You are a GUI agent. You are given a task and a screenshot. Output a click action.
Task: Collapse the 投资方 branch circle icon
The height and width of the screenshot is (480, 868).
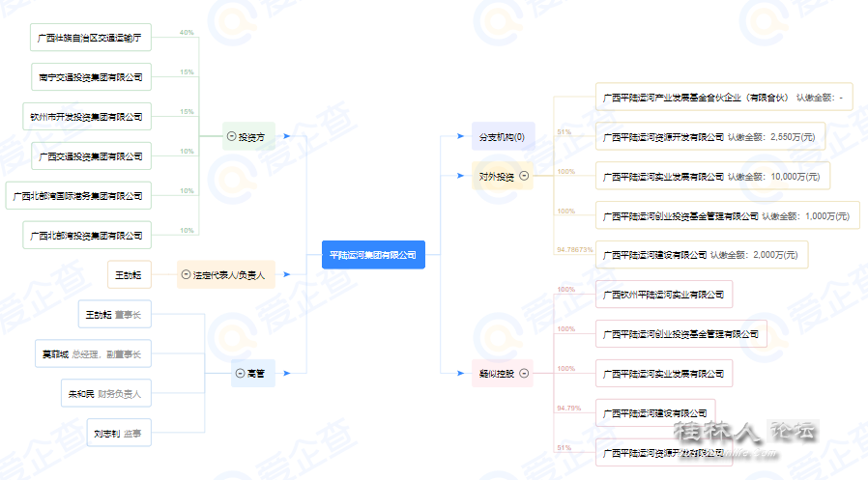(x=231, y=136)
